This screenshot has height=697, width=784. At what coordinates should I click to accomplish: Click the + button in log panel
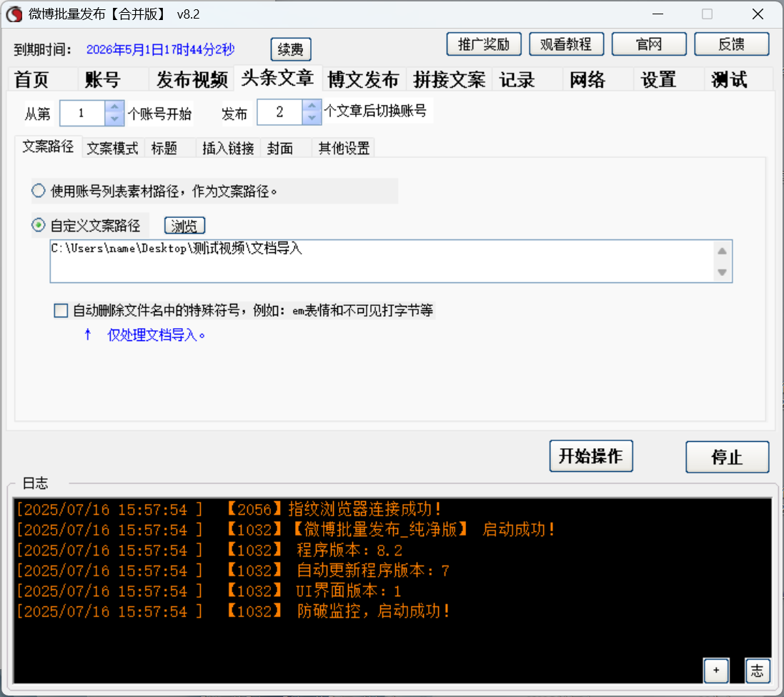(716, 671)
